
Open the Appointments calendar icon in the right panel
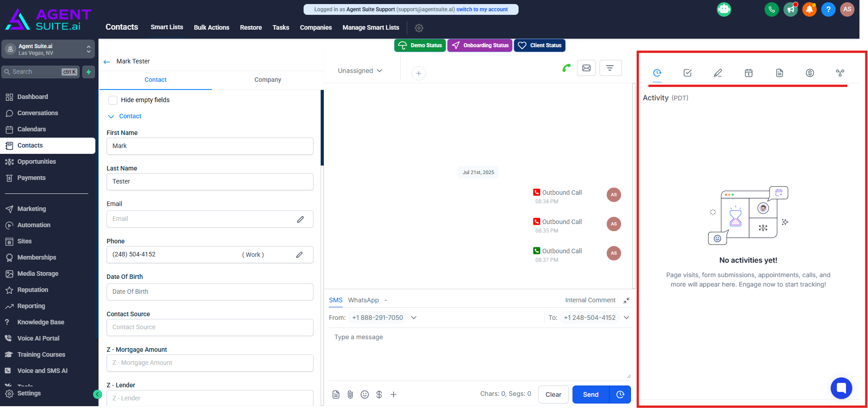click(x=749, y=73)
